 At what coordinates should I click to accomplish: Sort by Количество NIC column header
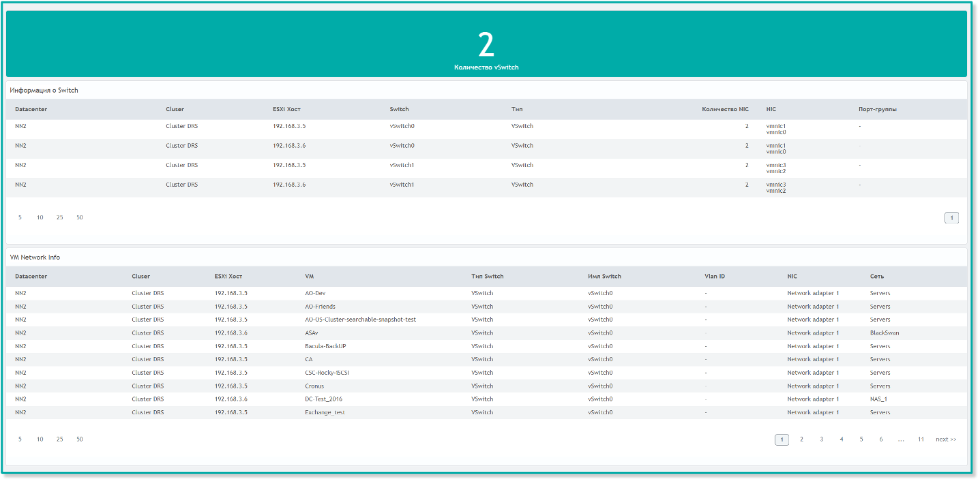(x=725, y=109)
